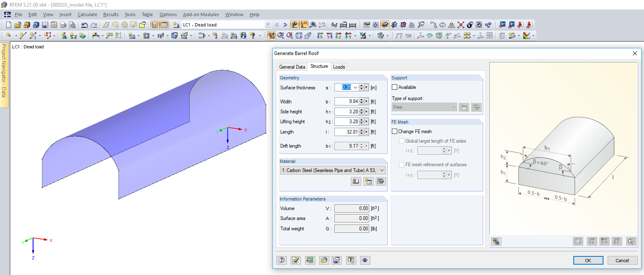Check the Change FE mesh option
This screenshot has height=275, width=644.
tap(395, 131)
